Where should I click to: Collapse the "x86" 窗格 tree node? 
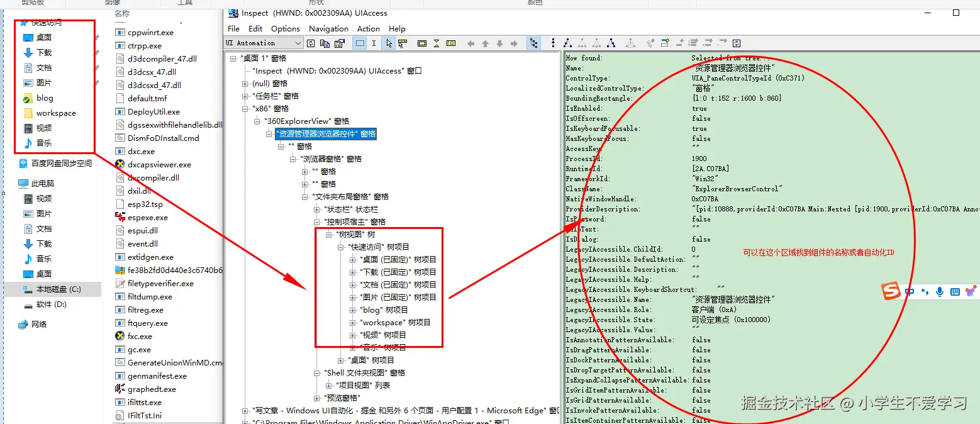tap(245, 109)
